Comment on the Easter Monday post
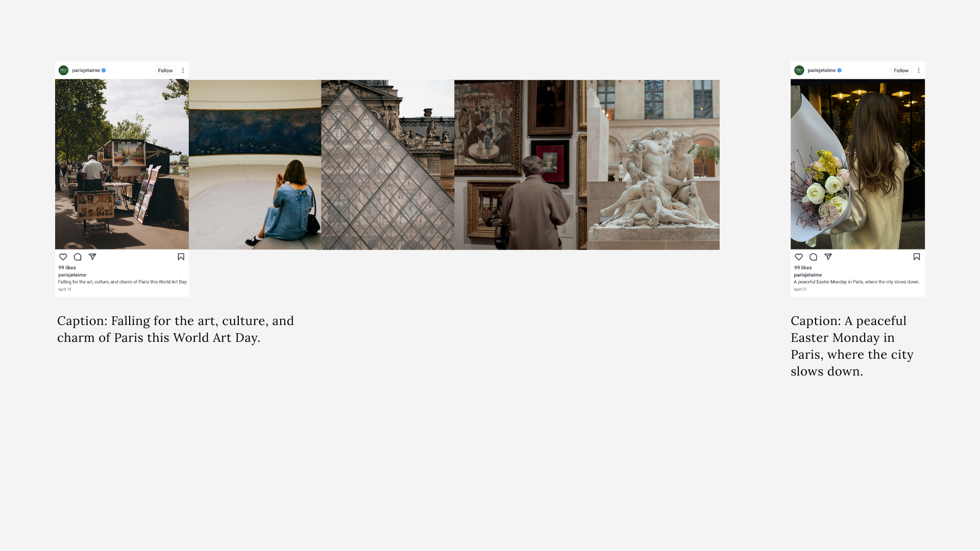 pyautogui.click(x=814, y=257)
